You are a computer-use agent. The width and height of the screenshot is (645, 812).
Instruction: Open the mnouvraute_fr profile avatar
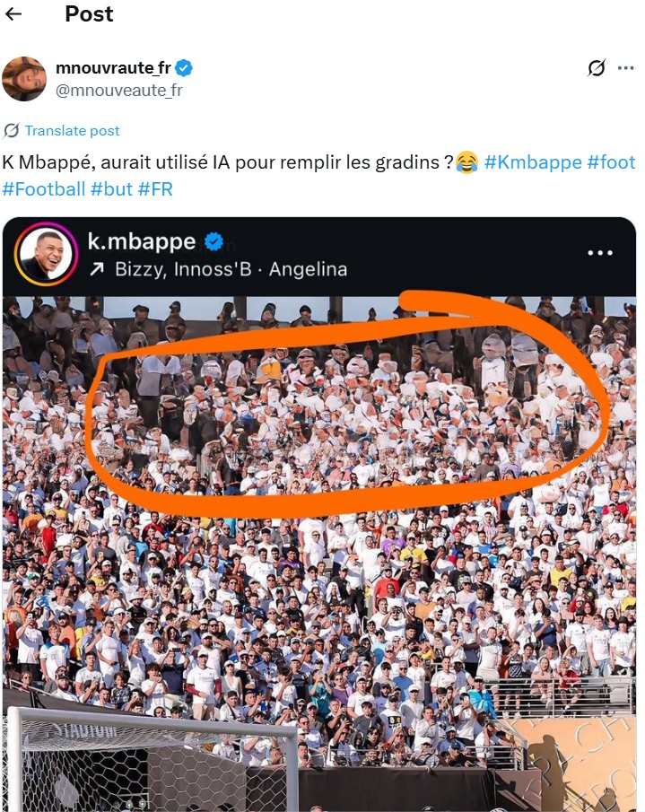point(24,79)
